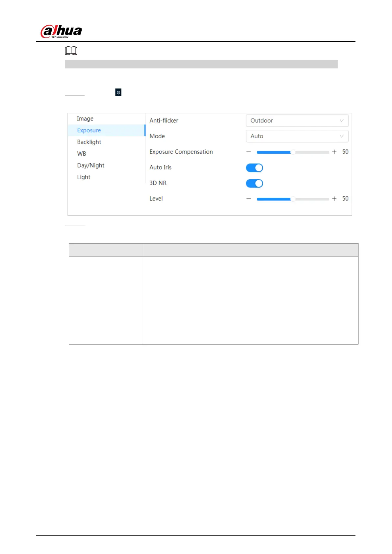Viewport: 392px width, 554px height.
Task: Click the Dahua logo
Action: coord(61,31)
